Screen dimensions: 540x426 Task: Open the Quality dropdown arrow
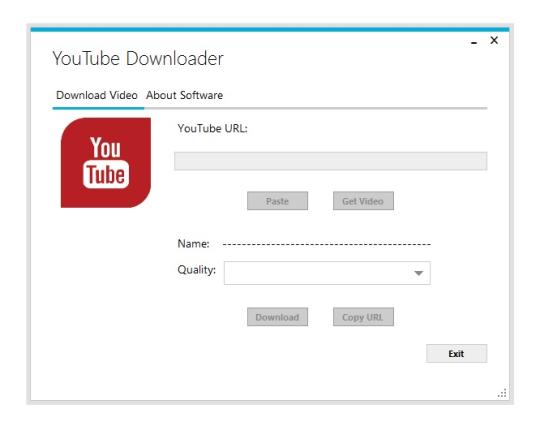[x=418, y=273]
